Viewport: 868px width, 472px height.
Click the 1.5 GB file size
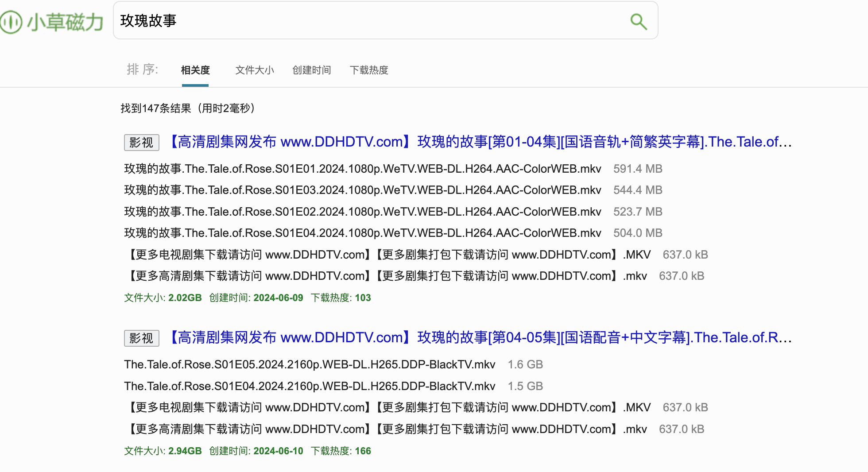pyautogui.click(x=525, y=386)
